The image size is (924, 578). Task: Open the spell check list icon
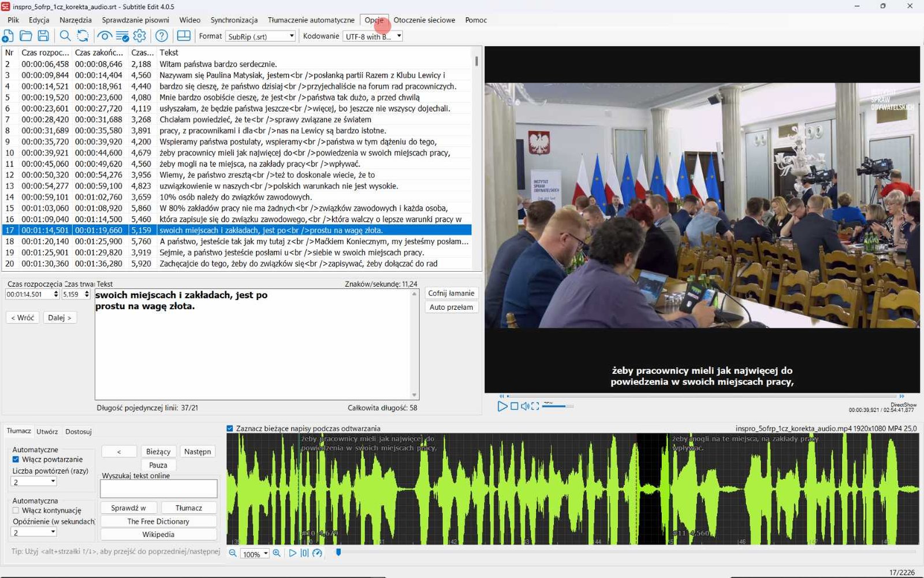(x=122, y=36)
